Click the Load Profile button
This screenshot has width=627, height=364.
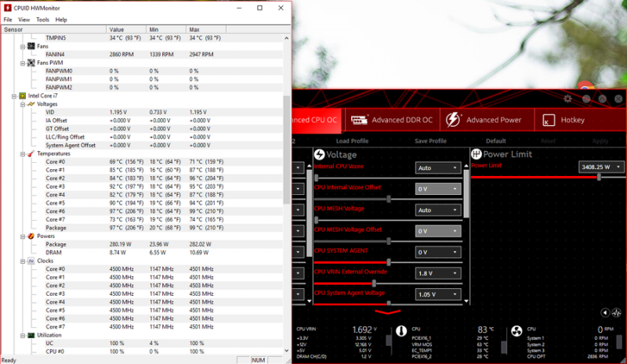(x=352, y=141)
